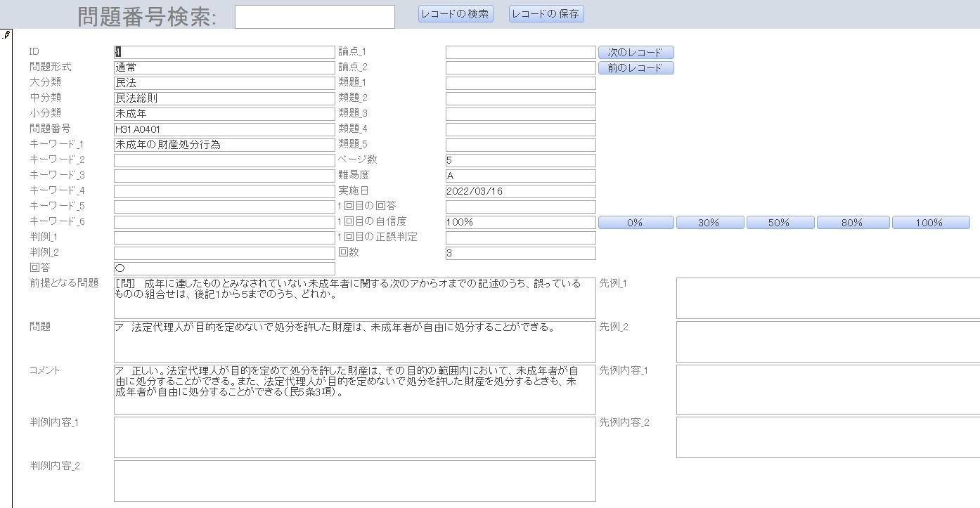
Task: Select the 問題番号 field with H31 A0401
Action: click(224, 129)
